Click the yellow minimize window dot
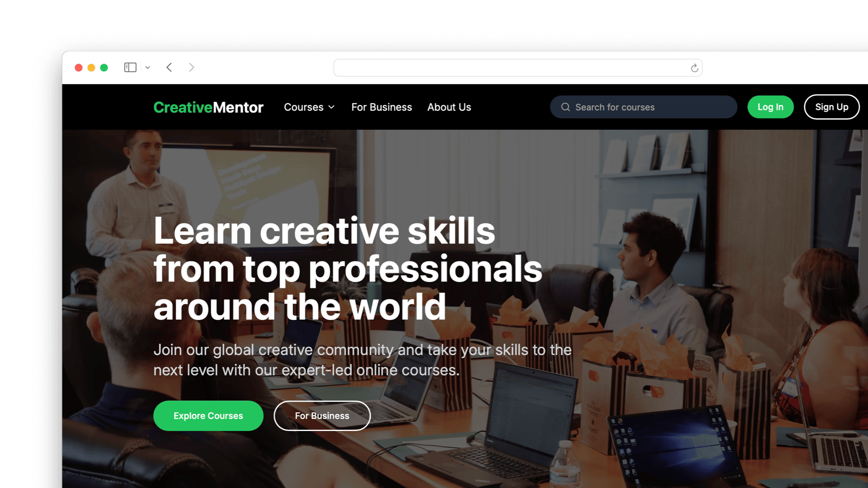The height and width of the screenshot is (488, 868). [91, 67]
